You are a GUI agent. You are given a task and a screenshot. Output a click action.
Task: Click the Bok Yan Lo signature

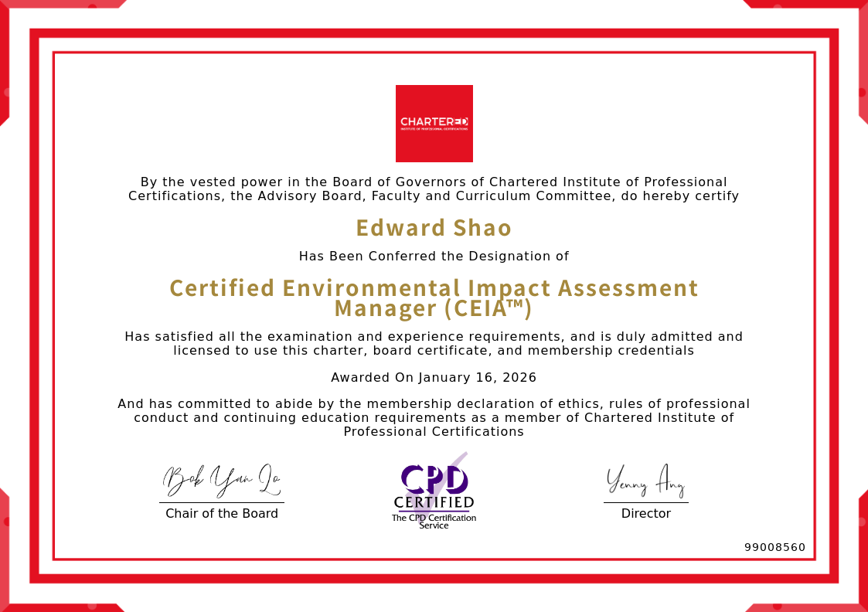point(222,481)
